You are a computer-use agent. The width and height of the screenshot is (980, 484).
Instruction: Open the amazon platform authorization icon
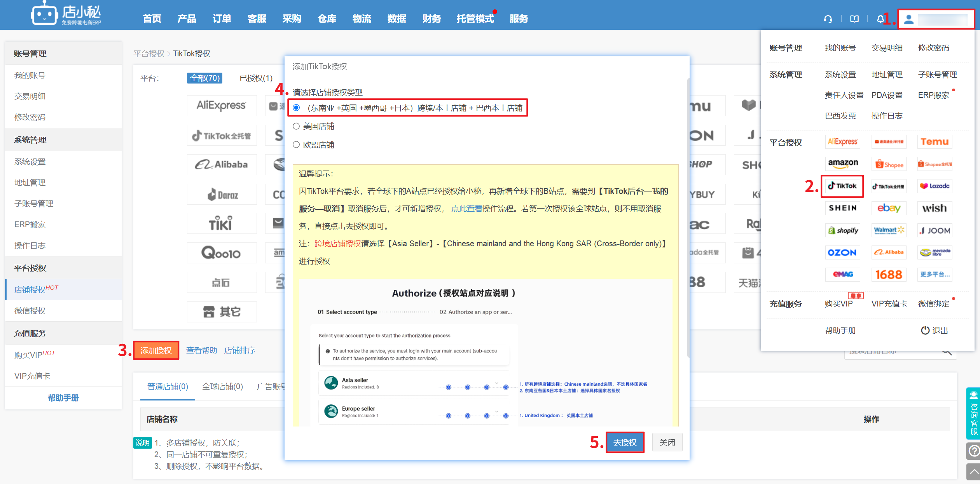pyautogui.click(x=842, y=164)
